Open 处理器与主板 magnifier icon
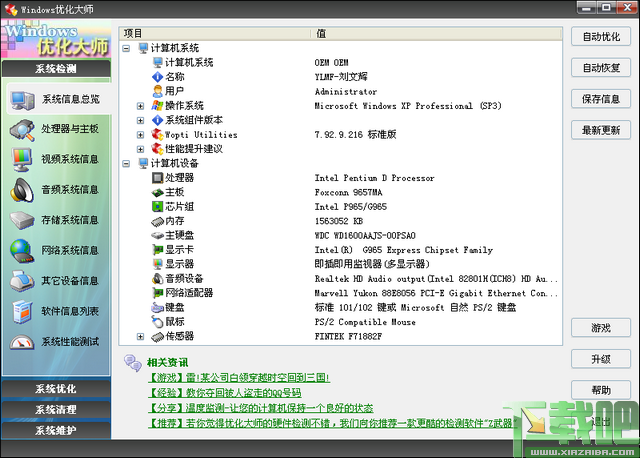The width and height of the screenshot is (640, 458). (22, 130)
